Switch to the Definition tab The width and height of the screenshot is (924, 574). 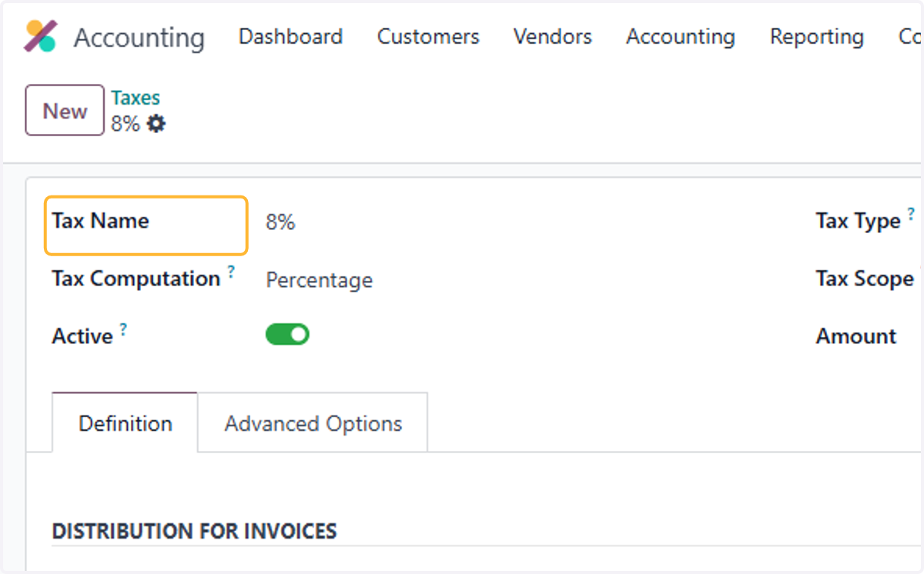[125, 422]
